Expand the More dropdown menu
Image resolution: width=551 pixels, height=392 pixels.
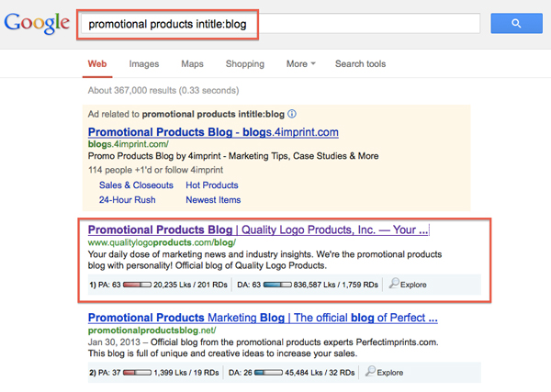coord(300,64)
